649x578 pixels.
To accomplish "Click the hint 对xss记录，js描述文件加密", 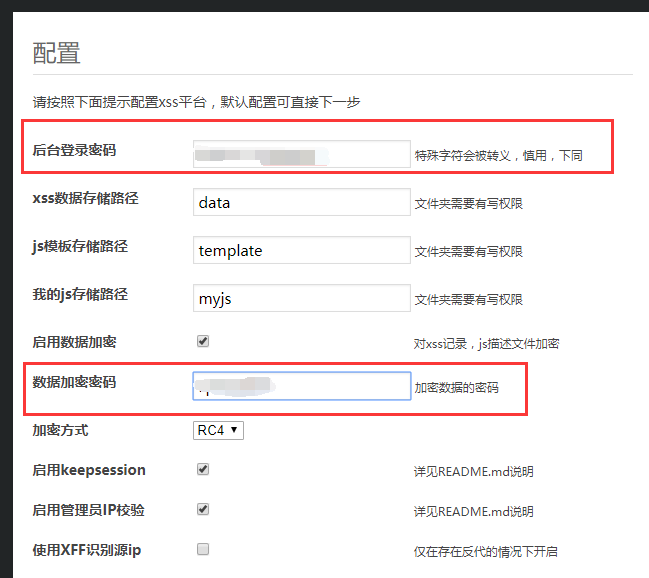I will (x=486, y=344).
